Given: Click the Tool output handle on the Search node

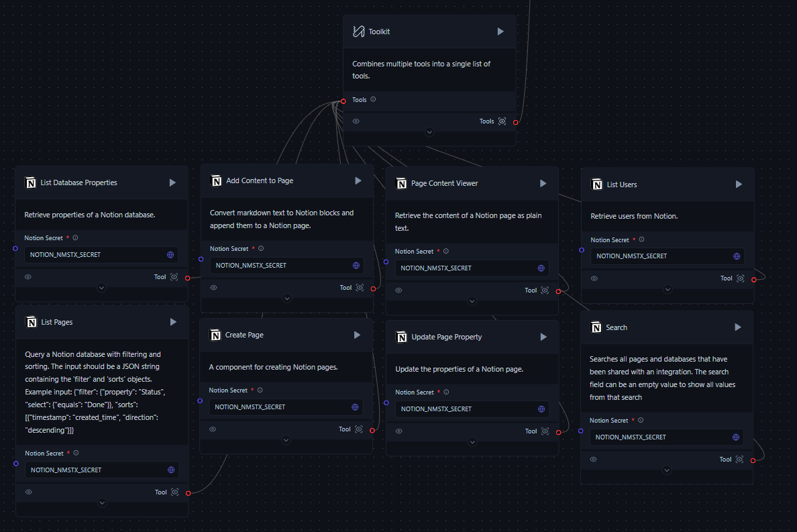Looking at the screenshot, I should click(754, 459).
